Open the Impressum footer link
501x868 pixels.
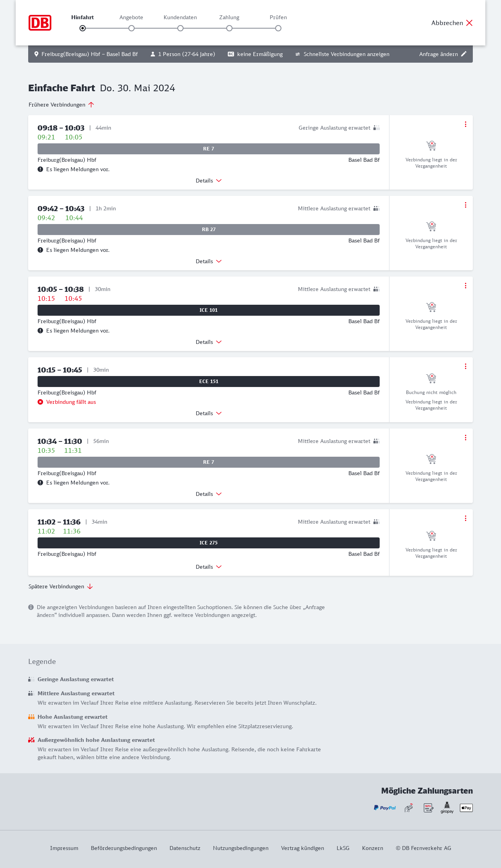pos(64,848)
